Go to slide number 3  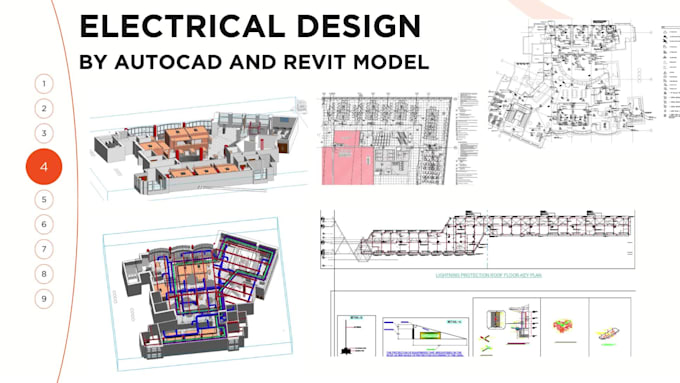44,133
